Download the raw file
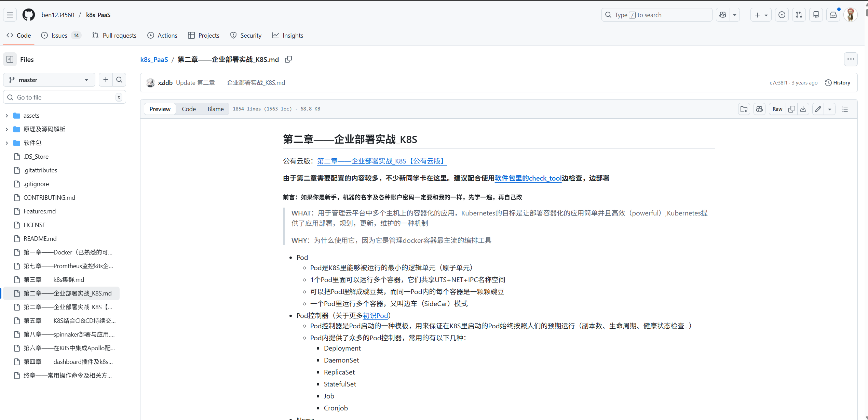 coord(803,109)
